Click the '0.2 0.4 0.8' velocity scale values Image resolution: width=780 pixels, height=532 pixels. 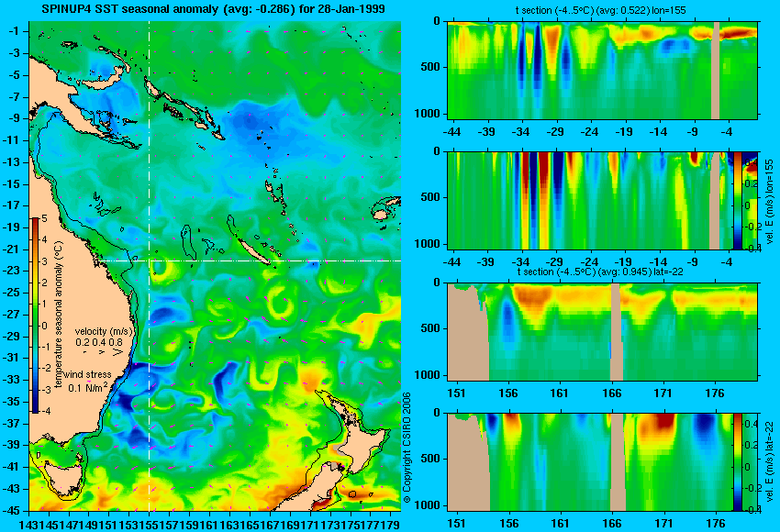(99, 342)
